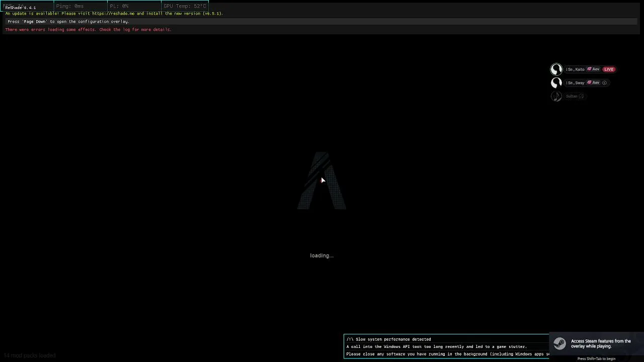This screenshot has height=362, width=644.
Task: Click the 'Sultan' name label
Action: click(x=572, y=97)
